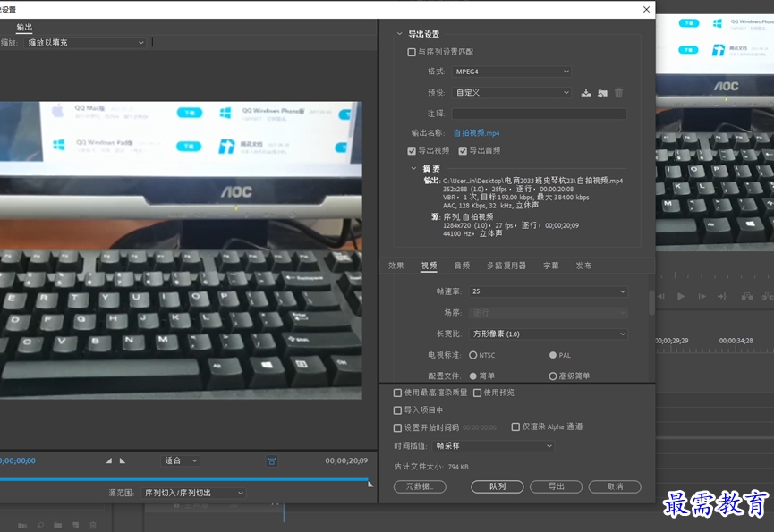
Task: Open the 帧速率 25 dropdown
Action: 548,291
